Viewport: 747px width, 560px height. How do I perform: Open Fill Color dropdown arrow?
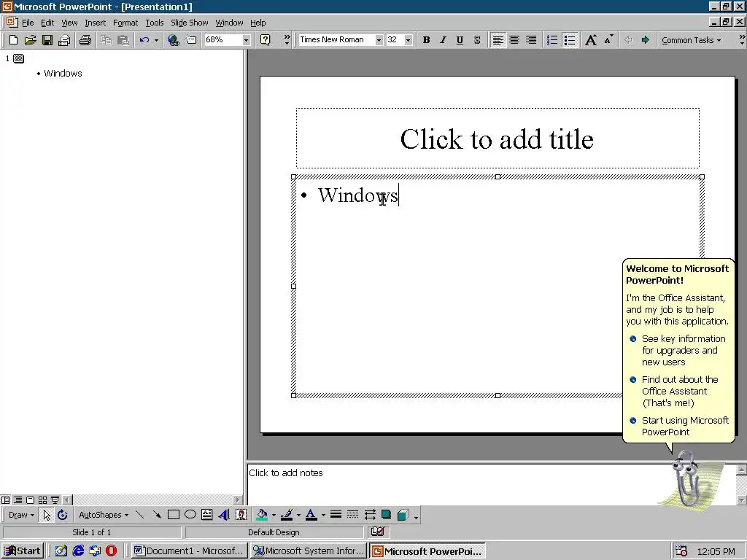click(x=274, y=515)
